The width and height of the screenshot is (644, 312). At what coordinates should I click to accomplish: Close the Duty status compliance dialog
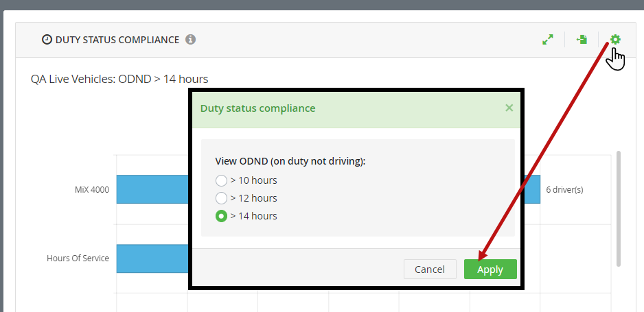[x=509, y=108]
